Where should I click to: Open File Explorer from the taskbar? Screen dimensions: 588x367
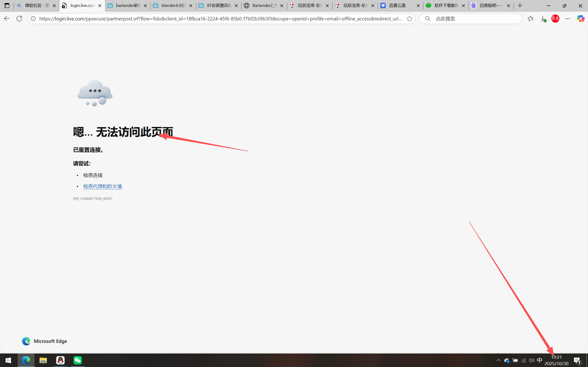click(x=43, y=360)
